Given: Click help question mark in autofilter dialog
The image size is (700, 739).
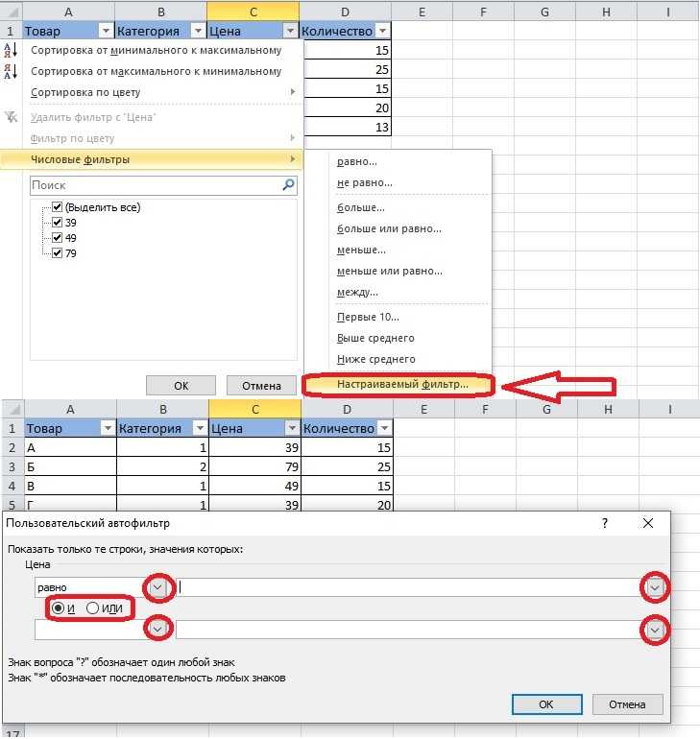Looking at the screenshot, I should coord(605,523).
